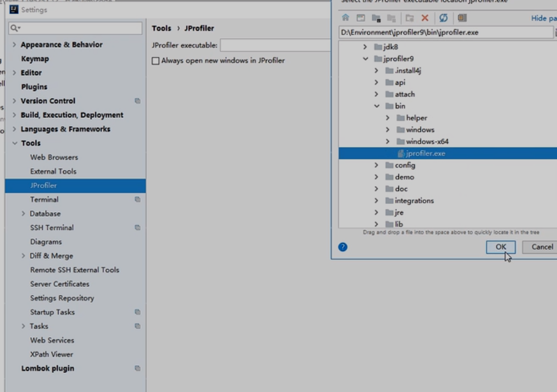Click the jprofiler.exe file icon
This screenshot has height=392, width=557.
pos(401,154)
